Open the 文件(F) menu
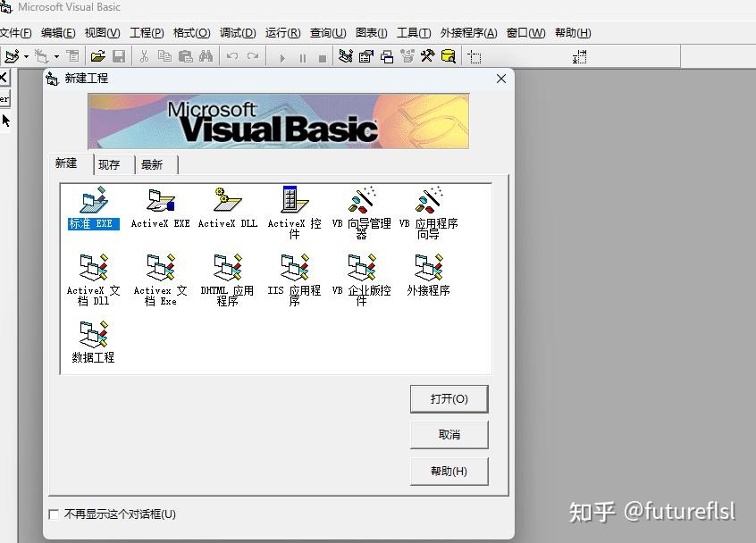The height and width of the screenshot is (543, 756). pos(15,33)
